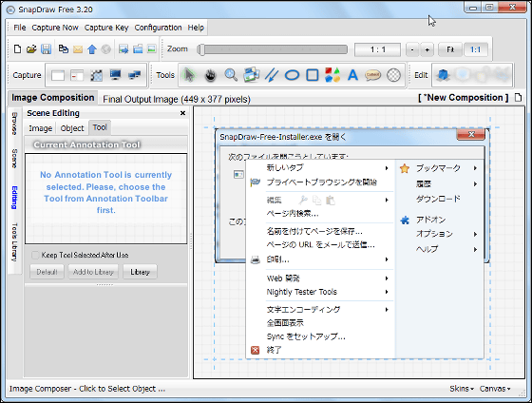This screenshot has height=403, width=532.
Task: Select the ellipse shape tool
Action: (x=292, y=75)
